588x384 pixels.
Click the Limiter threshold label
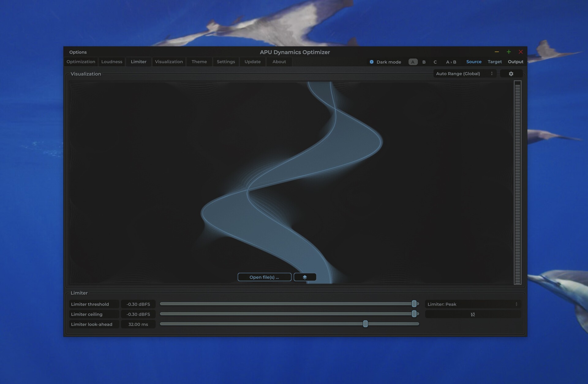94,304
